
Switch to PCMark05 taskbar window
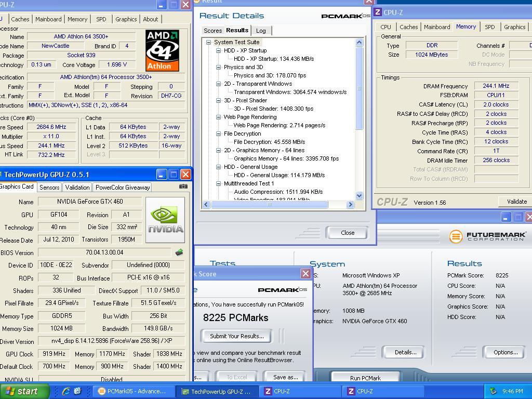pos(135,391)
